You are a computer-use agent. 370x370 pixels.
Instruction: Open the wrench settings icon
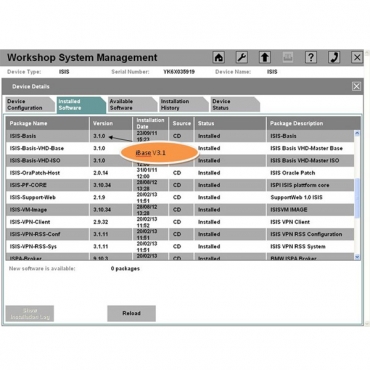coord(242,57)
